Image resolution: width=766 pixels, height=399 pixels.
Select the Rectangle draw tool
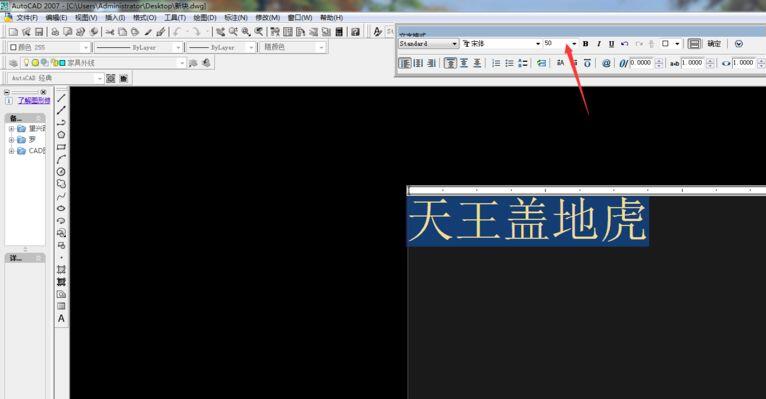click(61, 147)
